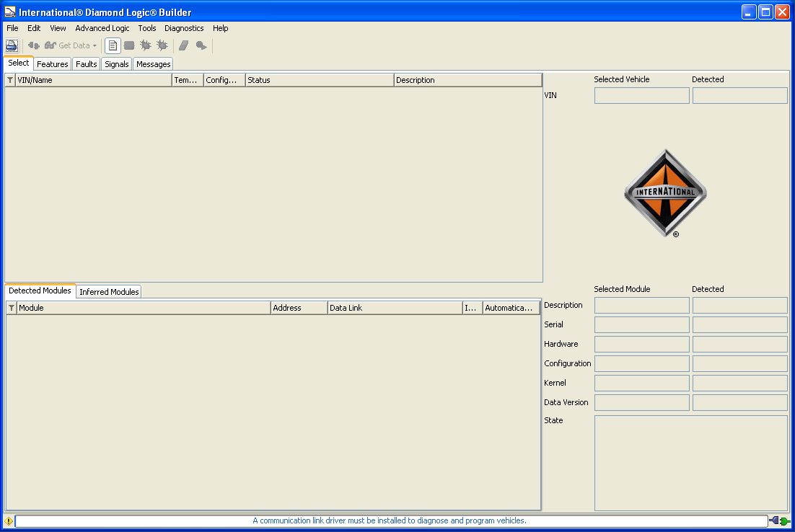
Task: Sort by the VIN/Name column header
Action: (x=94, y=80)
